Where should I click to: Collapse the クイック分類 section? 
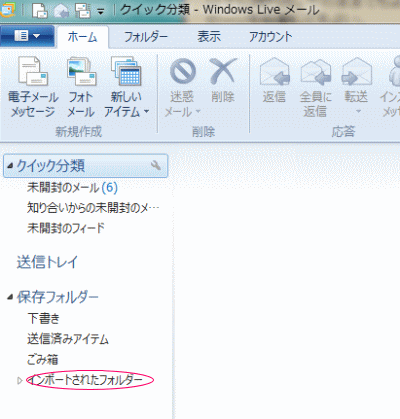(x=10, y=165)
